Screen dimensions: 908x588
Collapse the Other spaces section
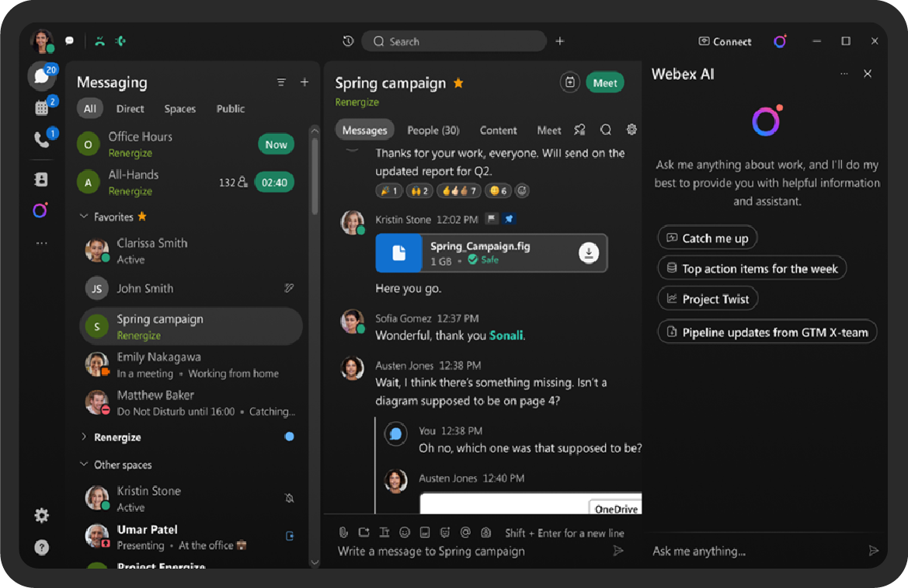84,464
